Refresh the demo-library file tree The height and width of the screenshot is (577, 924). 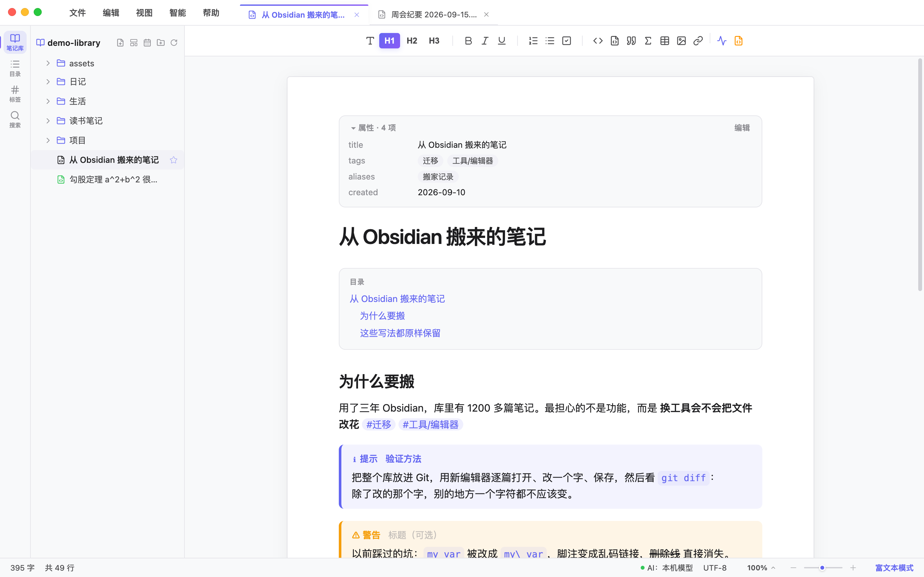[174, 43]
